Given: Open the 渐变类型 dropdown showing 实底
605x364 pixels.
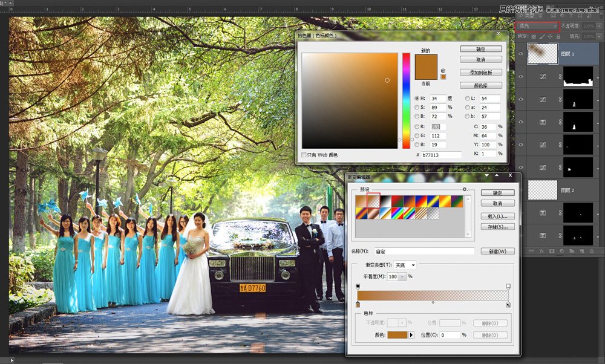Looking at the screenshot, I should point(405,265).
